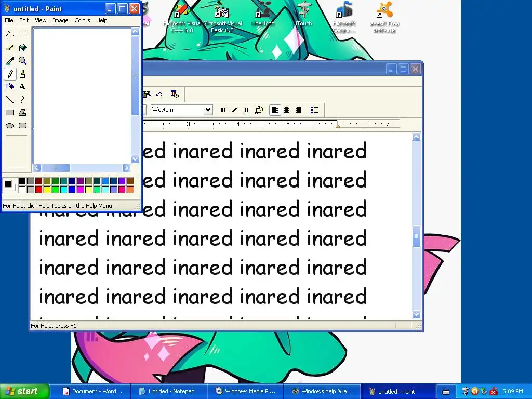Insert Date/Time via WordPad toolbar icon
Screen dimensions: 532x399
click(175, 95)
